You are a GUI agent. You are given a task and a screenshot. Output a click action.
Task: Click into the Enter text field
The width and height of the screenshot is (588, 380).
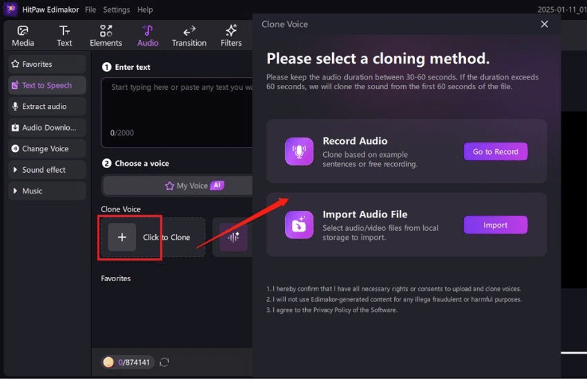click(x=176, y=113)
